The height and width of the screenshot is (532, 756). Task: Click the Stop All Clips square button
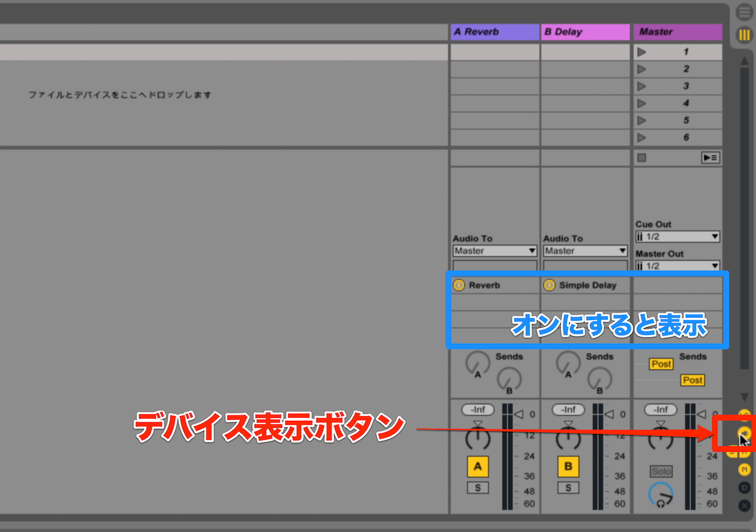(641, 158)
